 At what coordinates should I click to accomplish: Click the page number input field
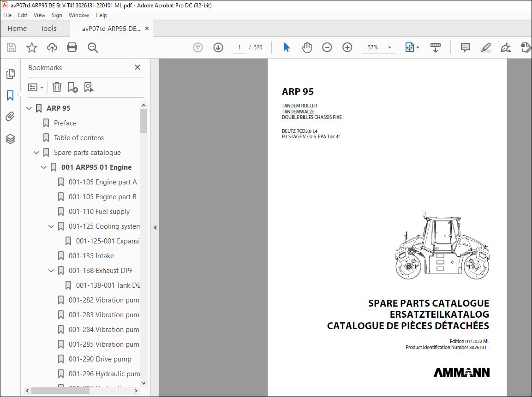tap(239, 47)
